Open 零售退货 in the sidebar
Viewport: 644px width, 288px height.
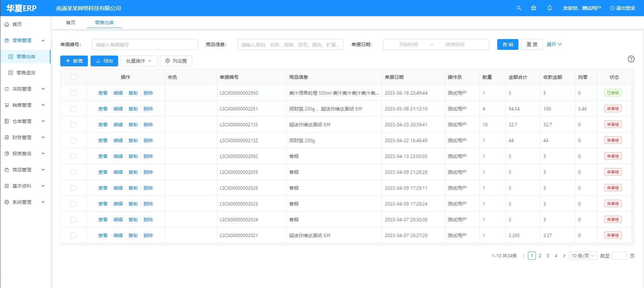[26, 73]
